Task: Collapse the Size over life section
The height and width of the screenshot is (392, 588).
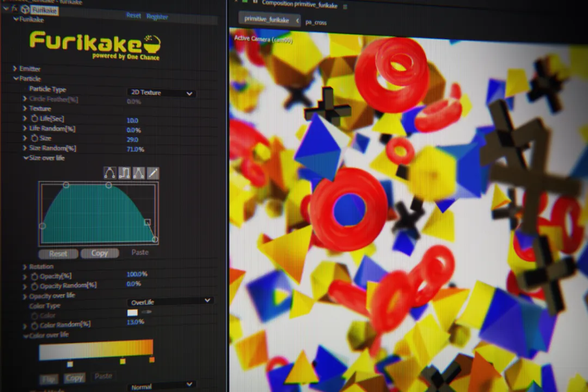Action: [26, 158]
